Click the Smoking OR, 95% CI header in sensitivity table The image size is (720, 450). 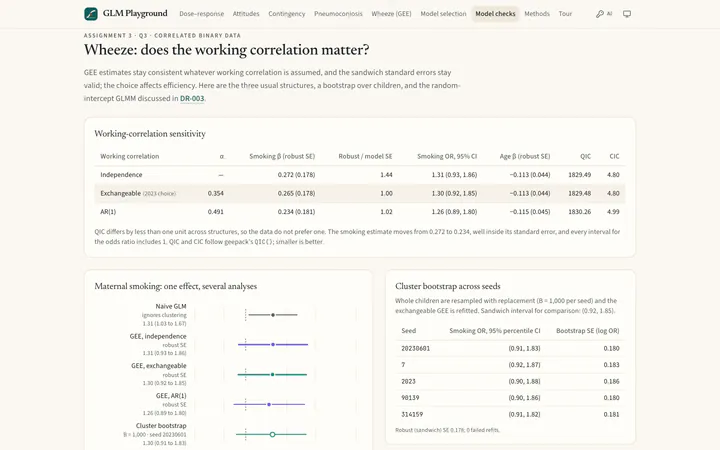(447, 156)
